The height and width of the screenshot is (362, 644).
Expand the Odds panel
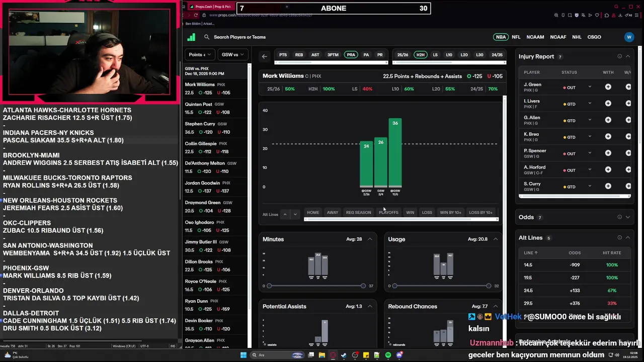(628, 217)
